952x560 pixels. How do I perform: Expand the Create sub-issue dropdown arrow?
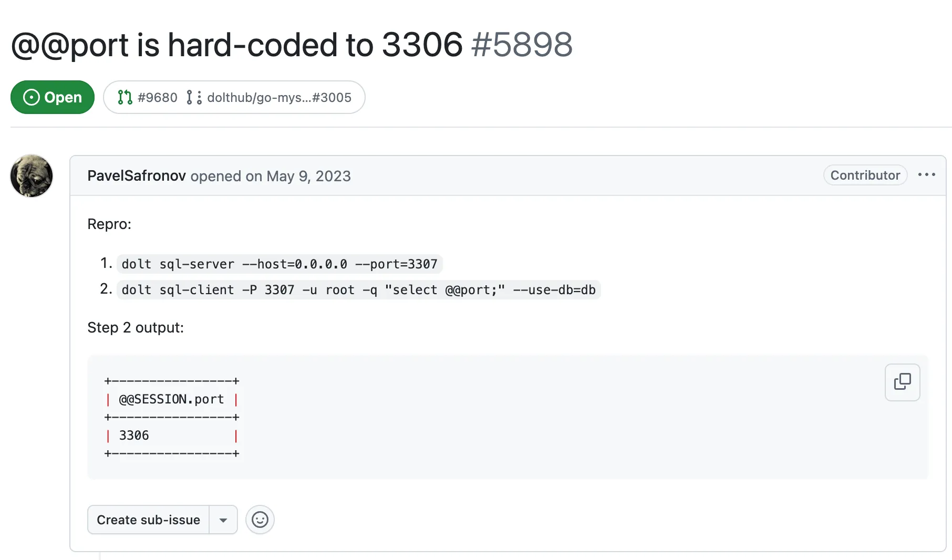[224, 520]
